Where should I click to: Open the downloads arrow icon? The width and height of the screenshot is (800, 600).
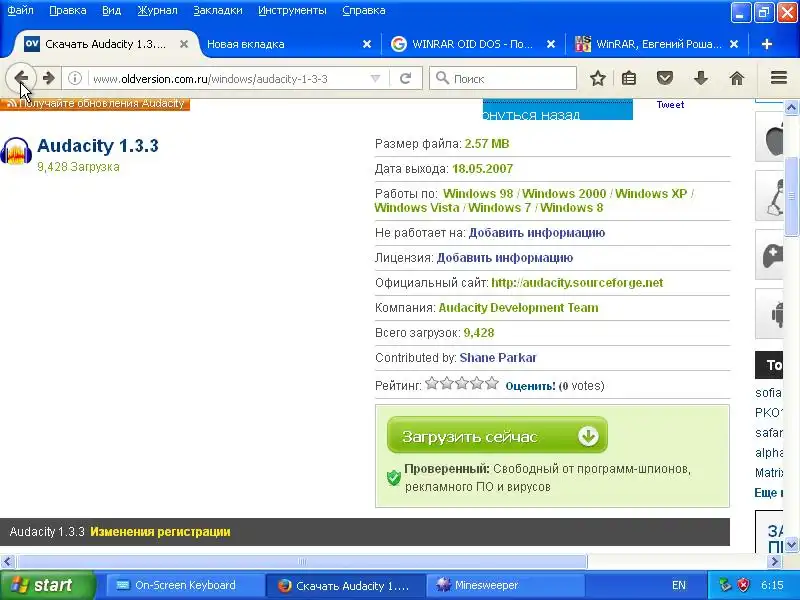coord(701,78)
